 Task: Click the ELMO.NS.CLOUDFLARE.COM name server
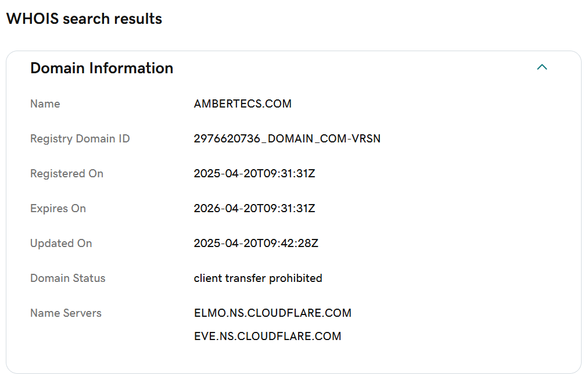[x=273, y=313]
